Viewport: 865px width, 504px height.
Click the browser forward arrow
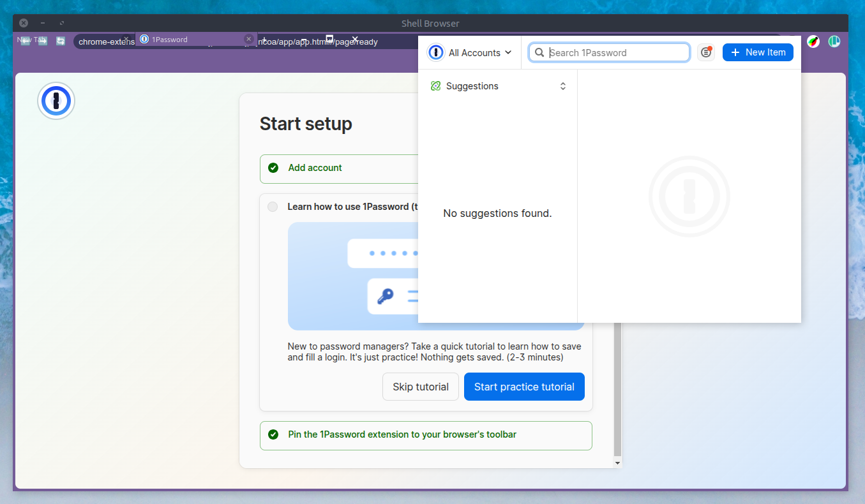coord(43,41)
